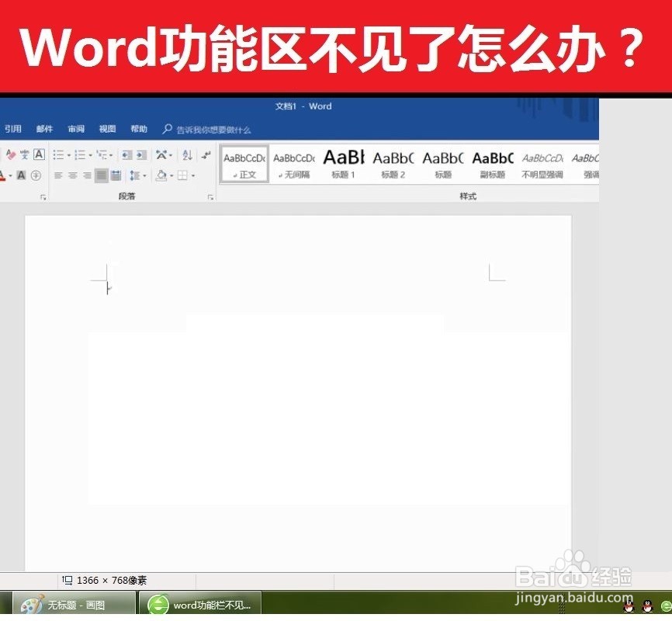Click the red font color A button

click(x=2, y=175)
